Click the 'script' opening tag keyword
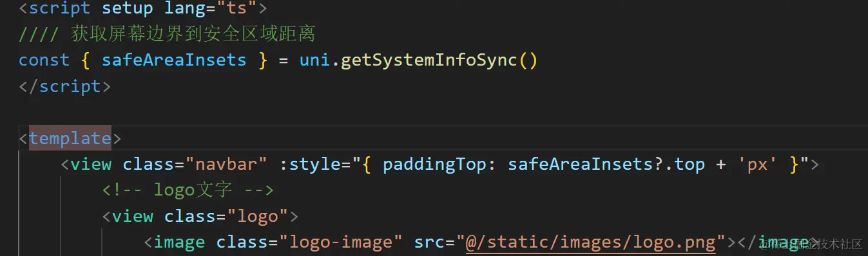Image resolution: width=868 pixels, height=256 pixels. click(x=60, y=8)
